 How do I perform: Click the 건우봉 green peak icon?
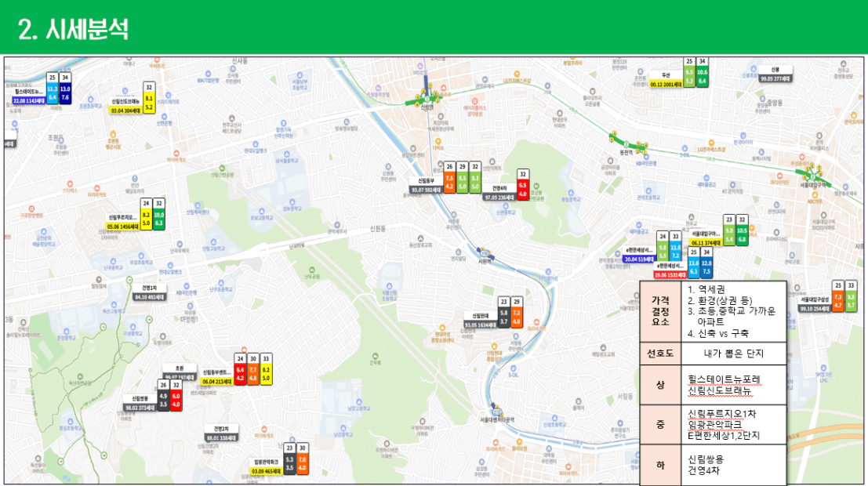pyautogui.click(x=376, y=356)
